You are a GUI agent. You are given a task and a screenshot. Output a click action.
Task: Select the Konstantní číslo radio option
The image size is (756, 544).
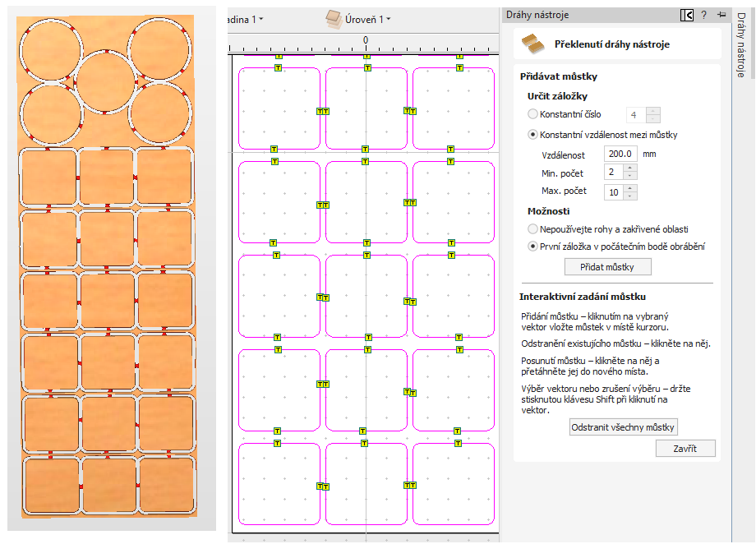click(x=533, y=114)
